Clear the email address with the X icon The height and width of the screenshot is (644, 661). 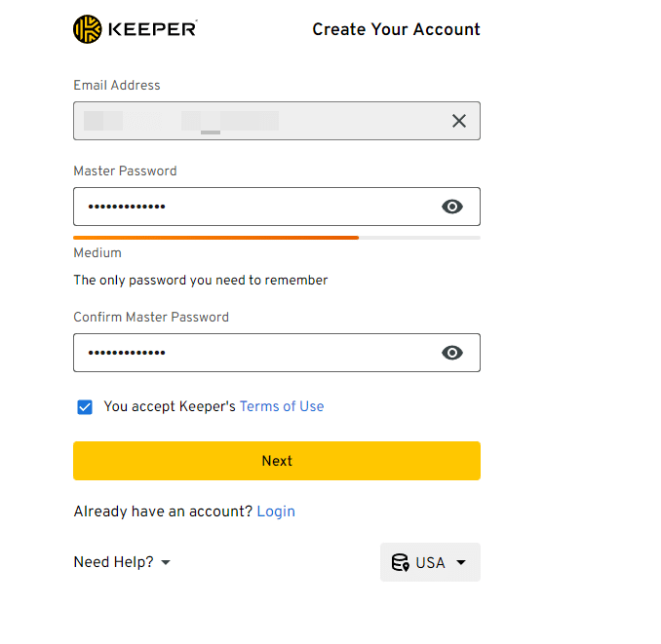click(459, 121)
